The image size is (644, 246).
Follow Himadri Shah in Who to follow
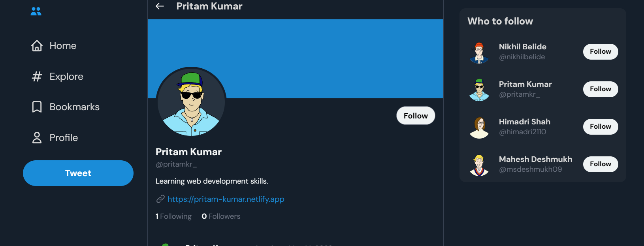pyautogui.click(x=601, y=127)
